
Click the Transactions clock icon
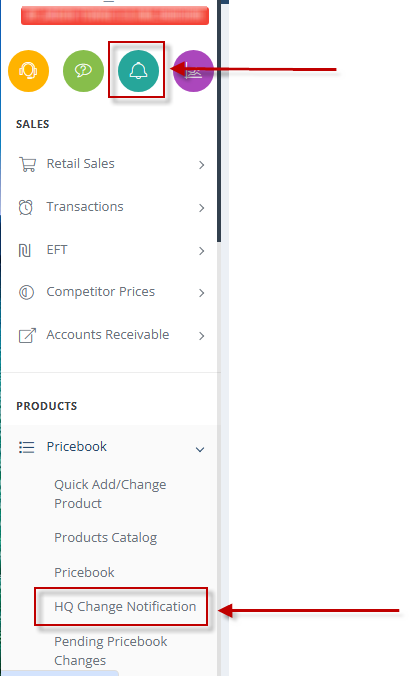point(25,207)
